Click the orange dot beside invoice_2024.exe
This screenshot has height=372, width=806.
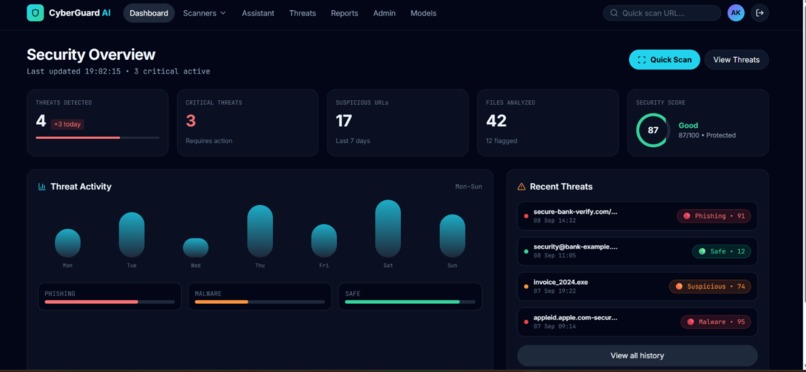click(526, 287)
